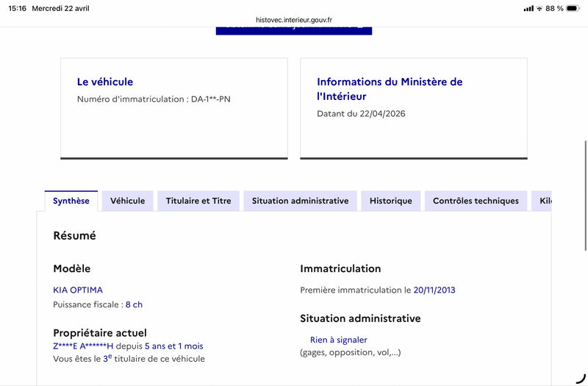The image size is (588, 386).
Task: Click the Informations du Ministère de l'Intérieur heading
Action: (x=390, y=89)
